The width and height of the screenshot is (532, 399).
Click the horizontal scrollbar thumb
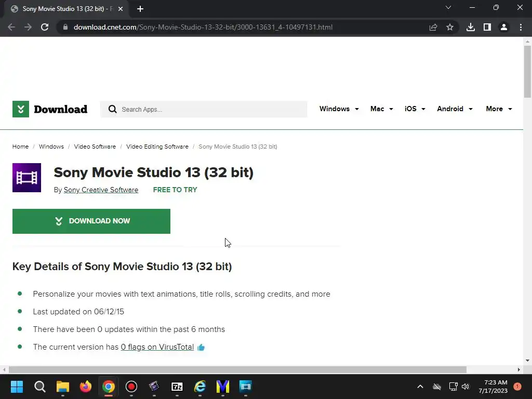(237, 369)
